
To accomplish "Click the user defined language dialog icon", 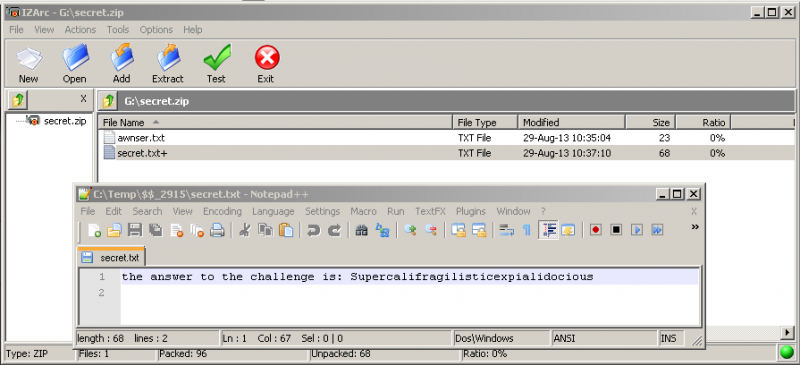I will [568, 230].
